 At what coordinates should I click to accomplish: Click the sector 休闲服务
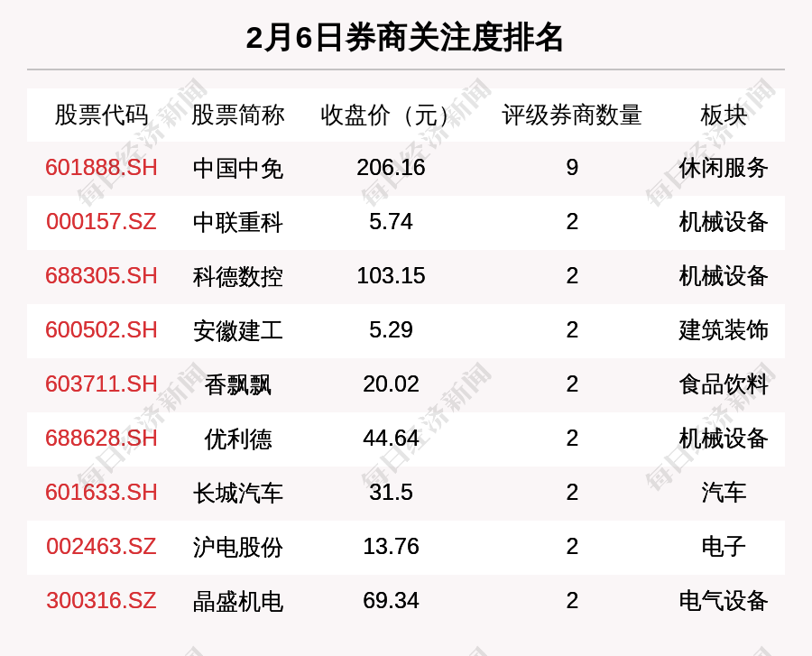pos(724,168)
